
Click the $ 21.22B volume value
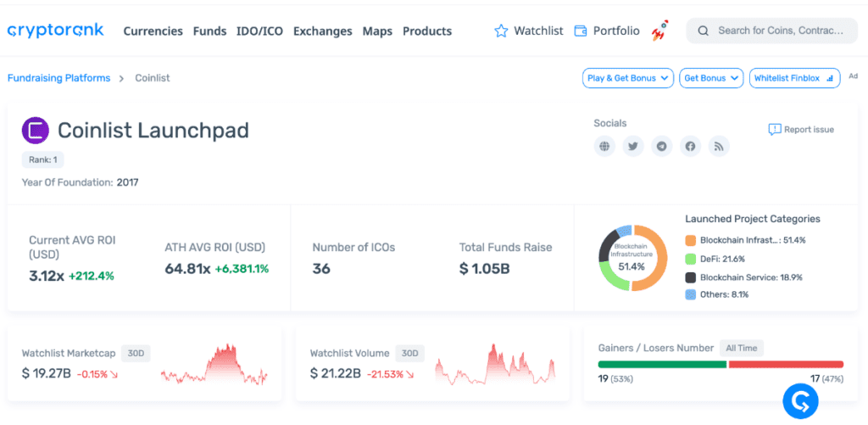pos(336,373)
